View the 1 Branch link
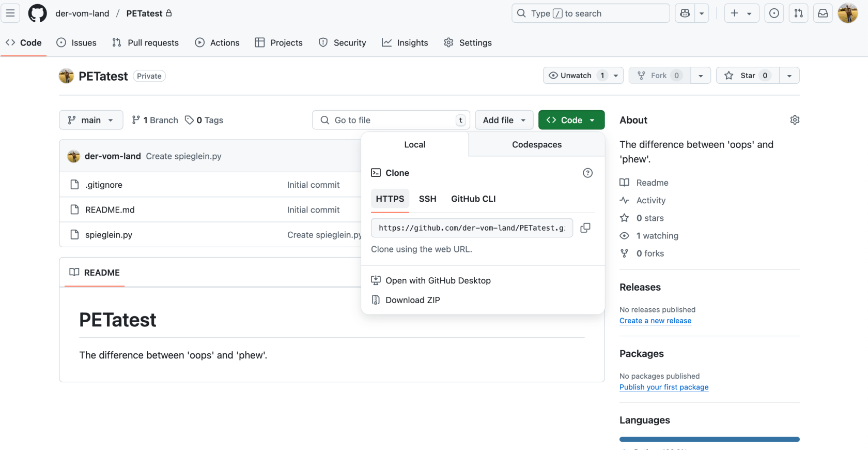 coord(155,120)
